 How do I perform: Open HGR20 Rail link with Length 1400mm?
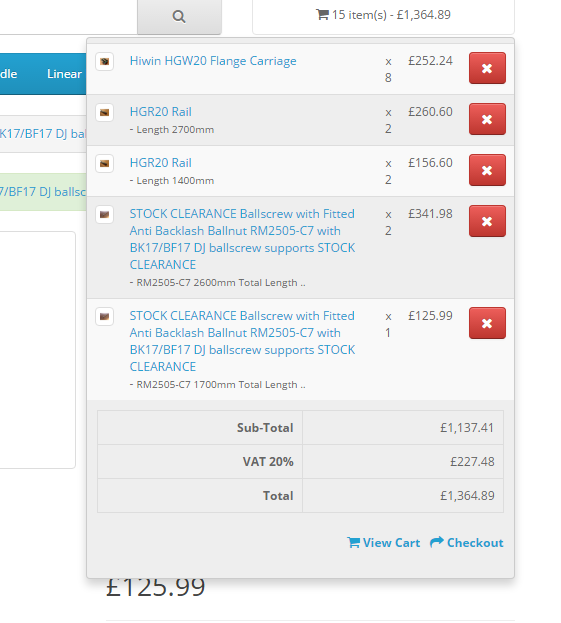pos(161,163)
